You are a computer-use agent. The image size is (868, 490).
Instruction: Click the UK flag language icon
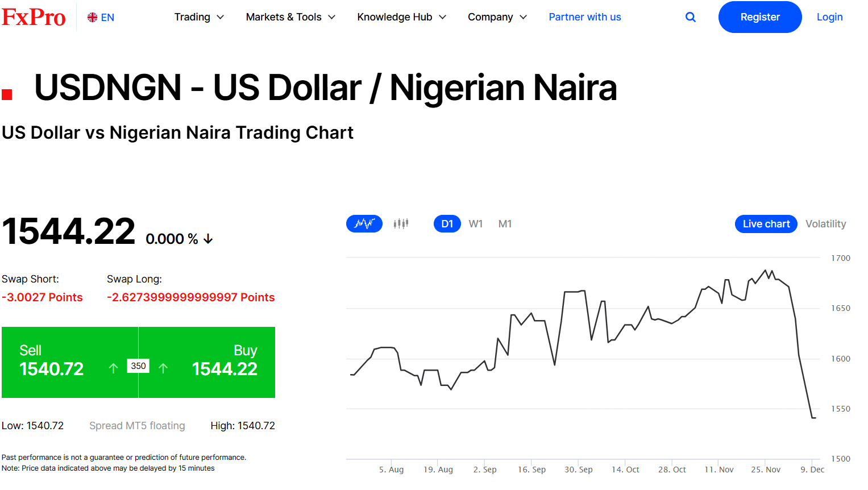point(93,18)
